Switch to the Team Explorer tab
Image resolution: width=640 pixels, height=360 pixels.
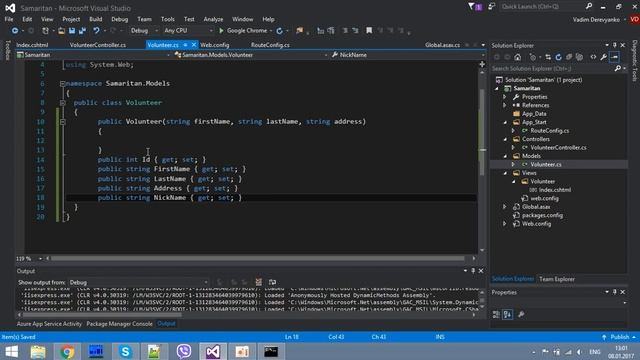tap(557, 279)
